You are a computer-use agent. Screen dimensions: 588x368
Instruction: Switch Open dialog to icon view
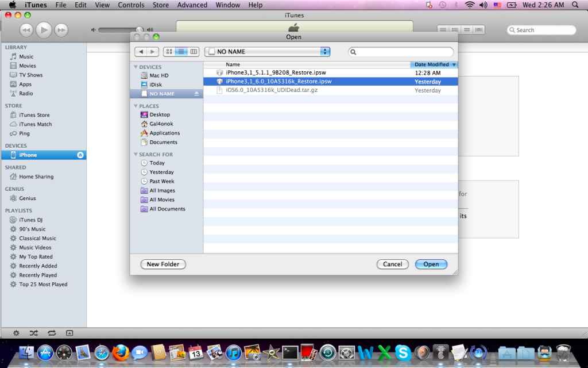click(x=169, y=52)
